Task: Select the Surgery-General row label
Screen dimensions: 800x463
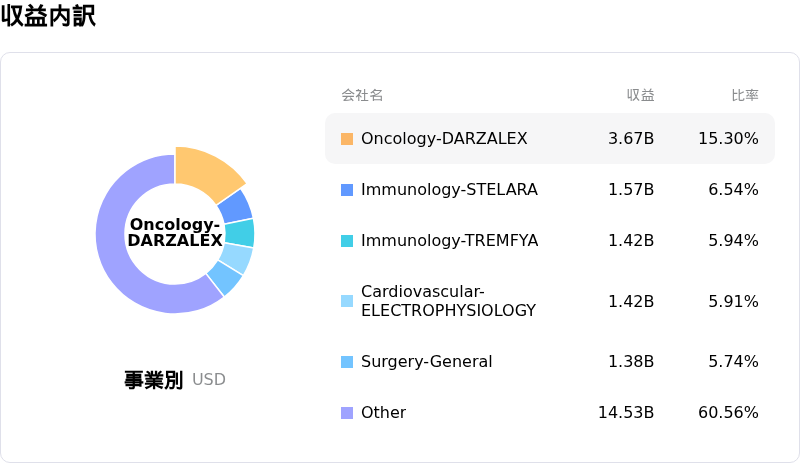Action: tap(426, 362)
